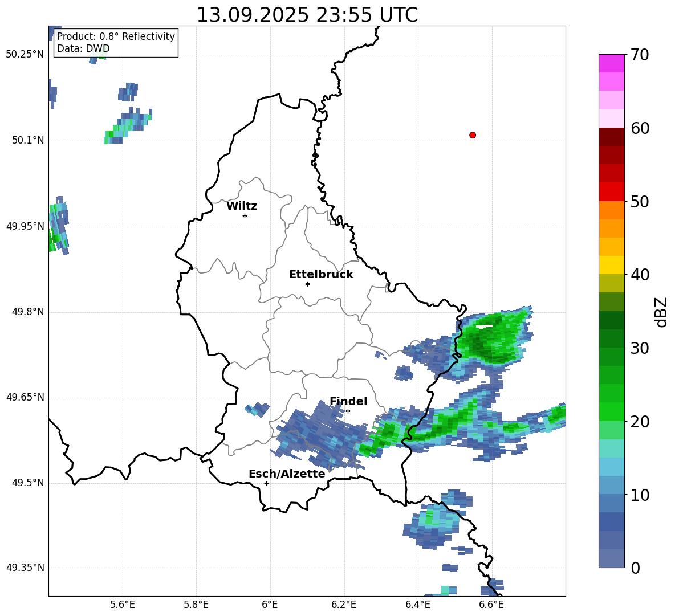Click the yellow colorbar segment above 40

pos(611,265)
